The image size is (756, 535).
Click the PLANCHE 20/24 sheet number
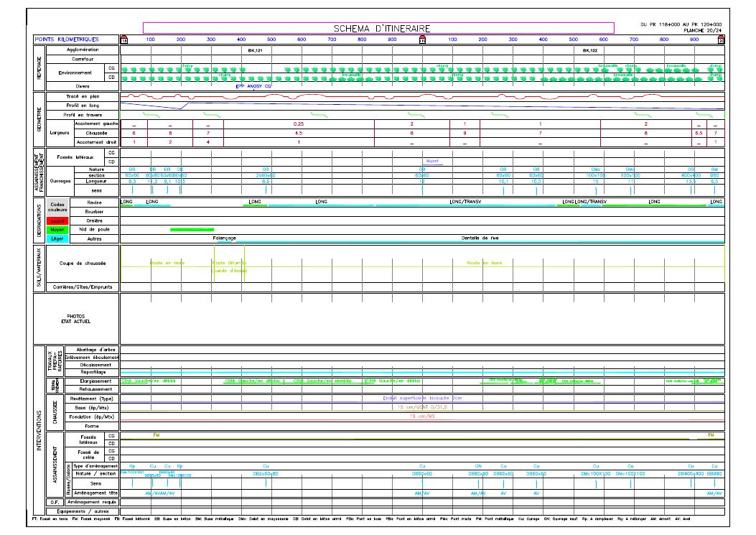(702, 32)
